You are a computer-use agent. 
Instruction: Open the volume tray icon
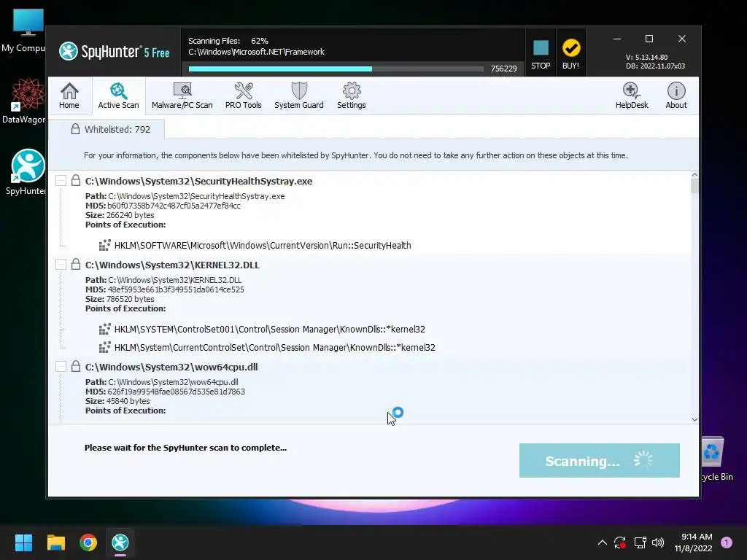point(658,542)
